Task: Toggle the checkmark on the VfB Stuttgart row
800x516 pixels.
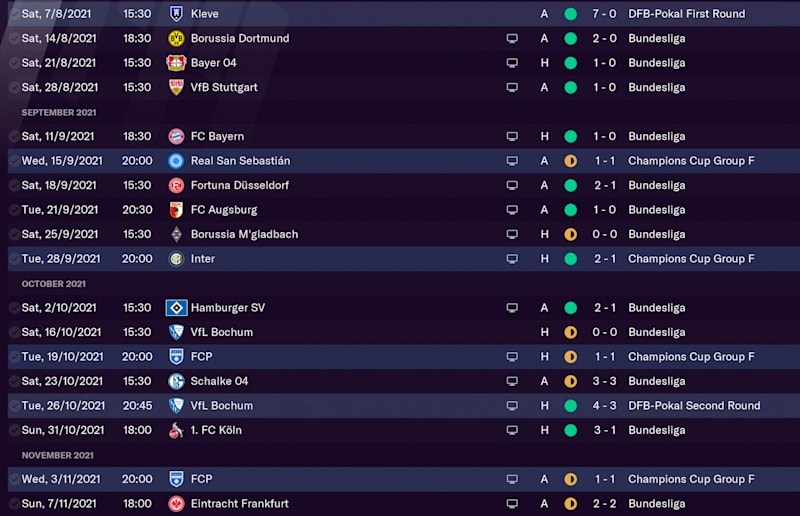Action: pos(13,88)
